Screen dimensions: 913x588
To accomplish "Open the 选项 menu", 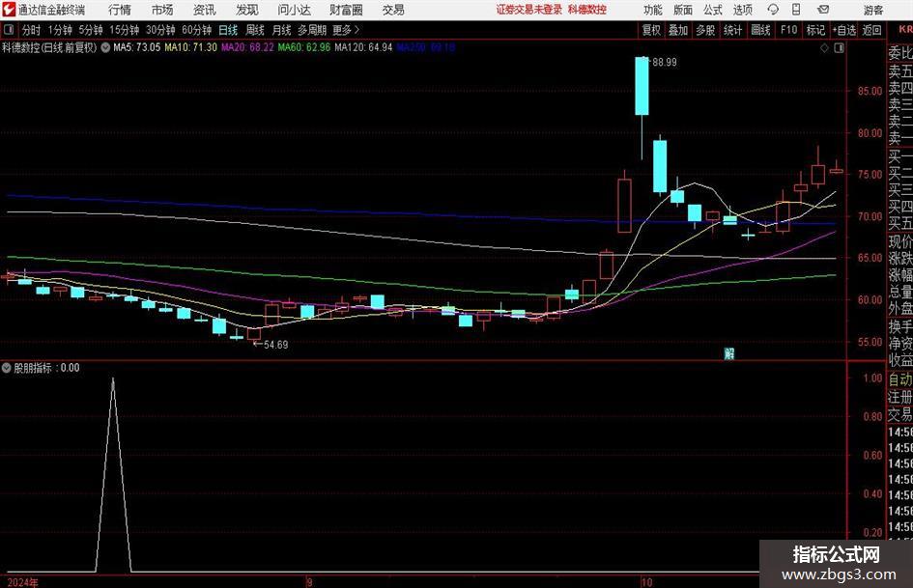I will [x=742, y=10].
